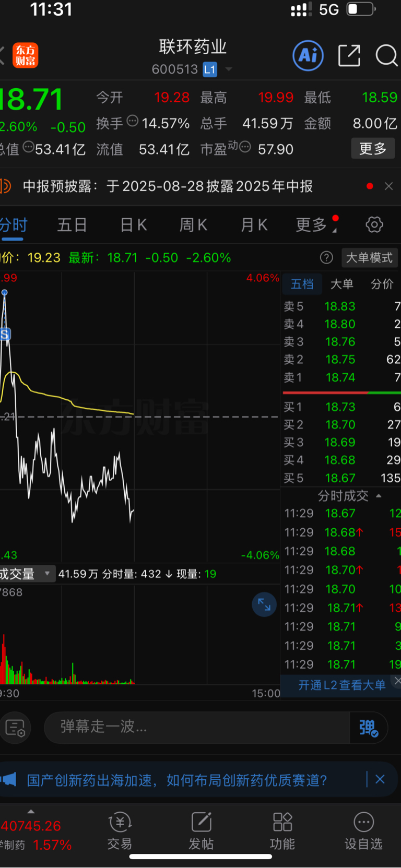401x868 pixels.
Task: Switch to the 日K tab
Action: pyautogui.click(x=134, y=225)
